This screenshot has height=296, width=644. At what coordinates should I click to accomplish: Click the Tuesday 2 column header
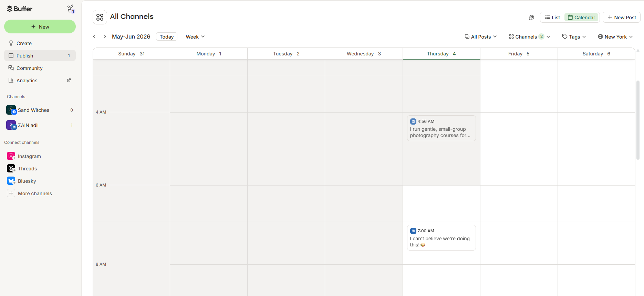pos(286,54)
